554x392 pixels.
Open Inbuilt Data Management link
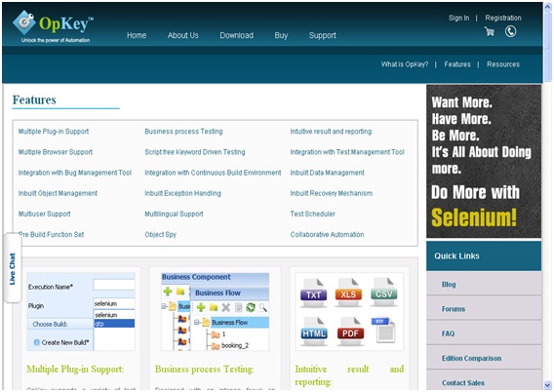[x=327, y=173]
